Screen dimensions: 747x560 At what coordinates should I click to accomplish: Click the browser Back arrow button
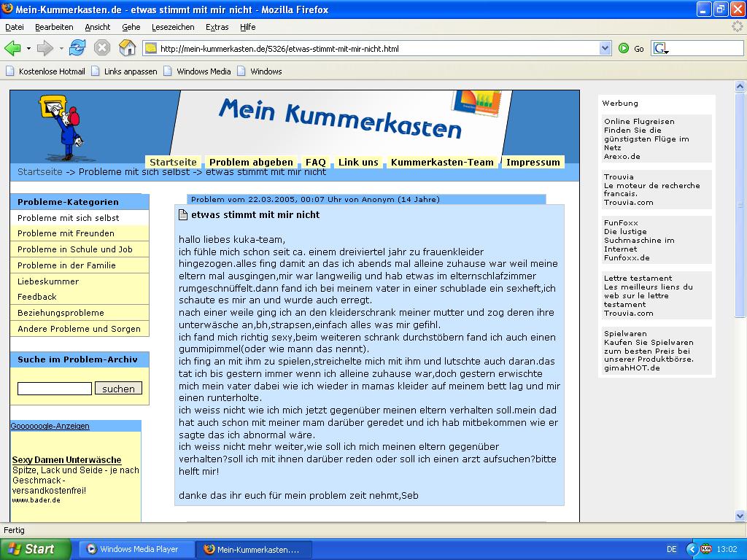click(12, 49)
